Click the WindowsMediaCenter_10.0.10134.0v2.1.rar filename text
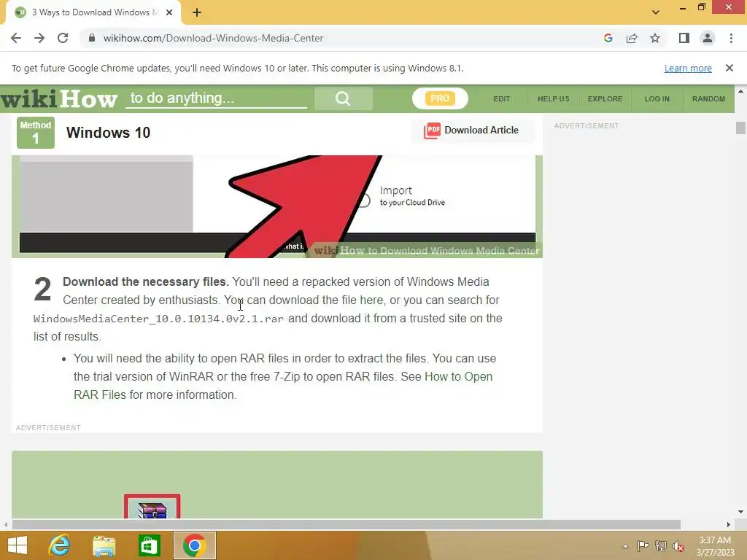This screenshot has height=560, width=747. [x=158, y=319]
